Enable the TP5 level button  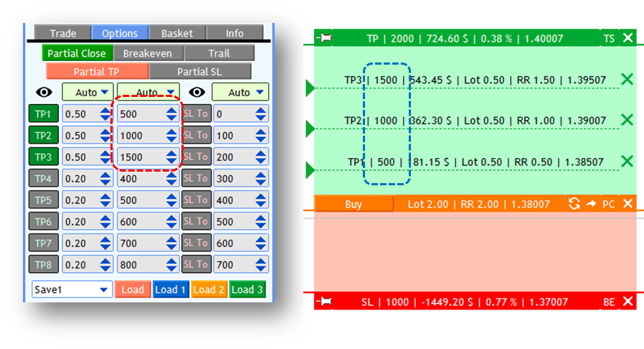tap(44, 200)
